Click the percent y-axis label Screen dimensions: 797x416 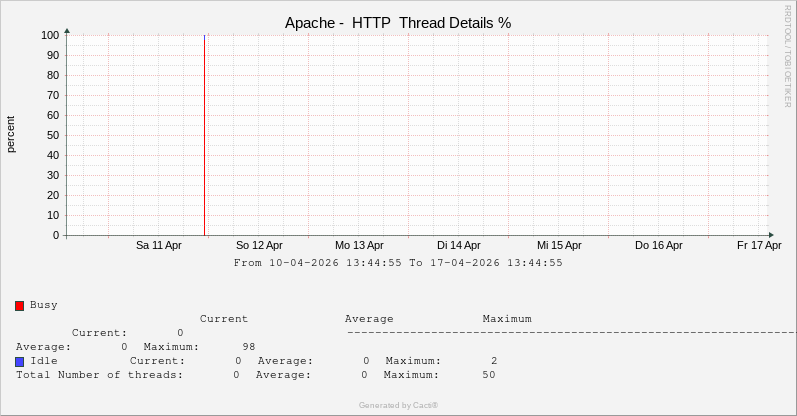click(11, 135)
